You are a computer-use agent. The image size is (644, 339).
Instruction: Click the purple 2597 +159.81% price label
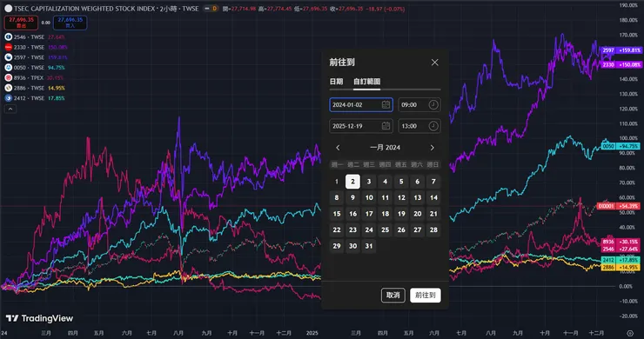click(621, 50)
